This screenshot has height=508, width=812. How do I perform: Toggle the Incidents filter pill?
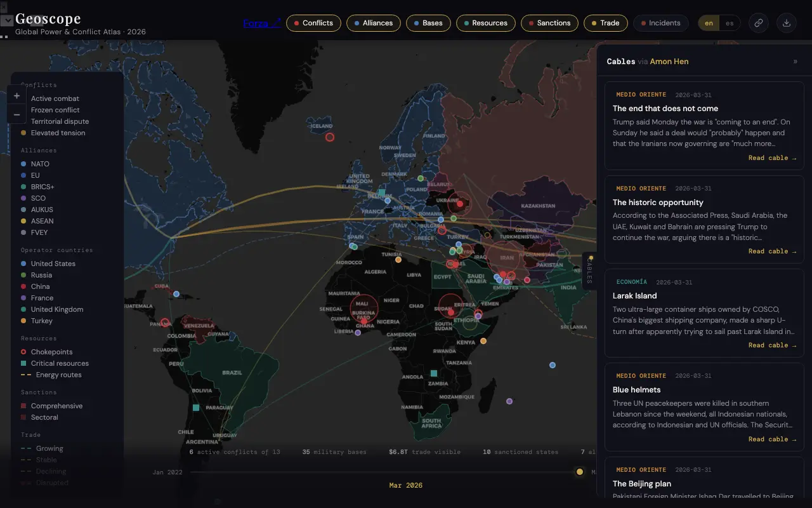pyautogui.click(x=660, y=22)
